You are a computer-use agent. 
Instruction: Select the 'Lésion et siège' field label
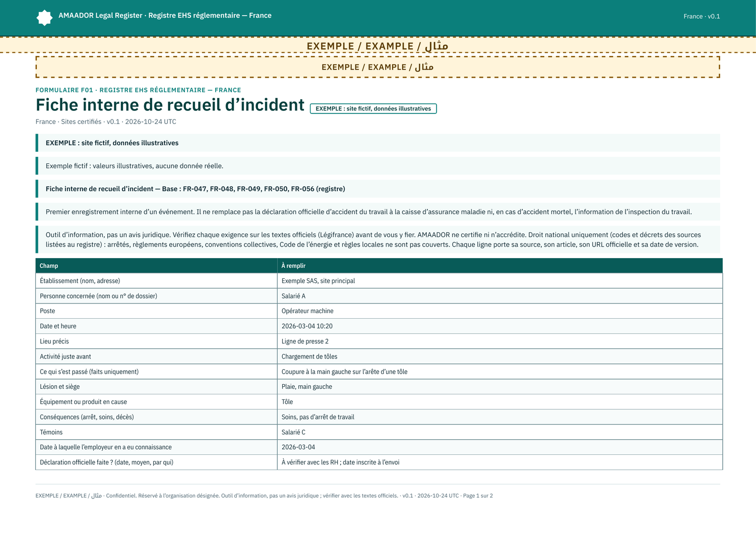coord(60,387)
